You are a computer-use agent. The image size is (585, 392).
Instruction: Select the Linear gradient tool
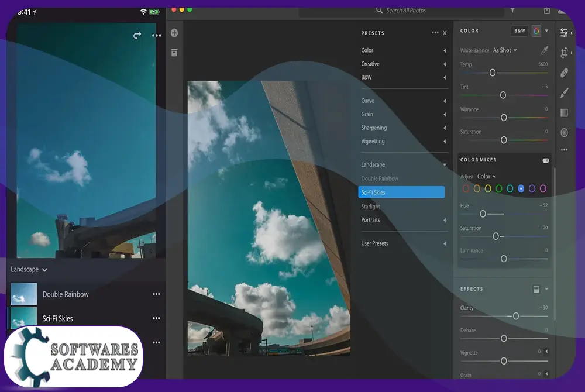pos(564,113)
